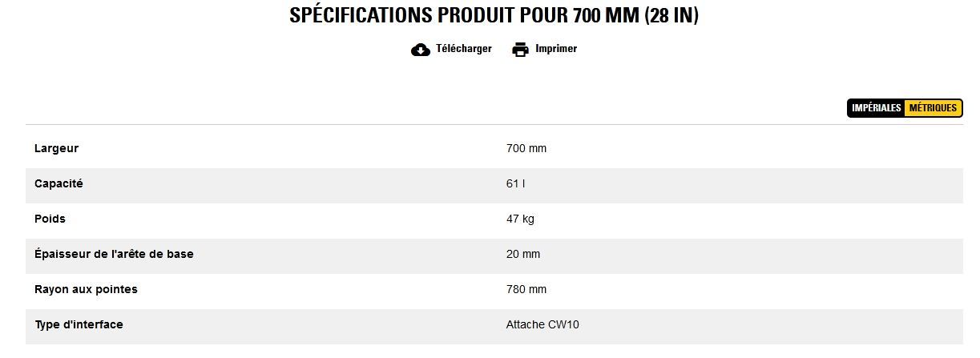Select the Poids row label
Image resolution: width=980 pixels, height=358 pixels.
(50, 219)
